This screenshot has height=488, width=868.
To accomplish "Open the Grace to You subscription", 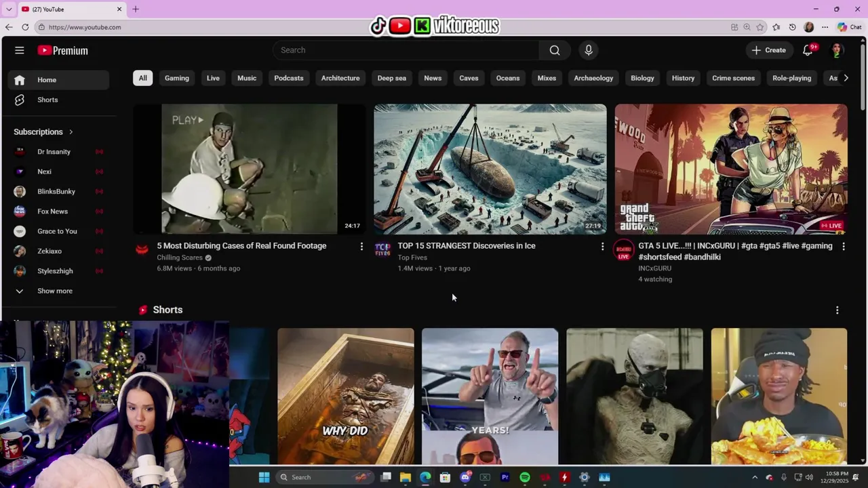I will (58, 231).
